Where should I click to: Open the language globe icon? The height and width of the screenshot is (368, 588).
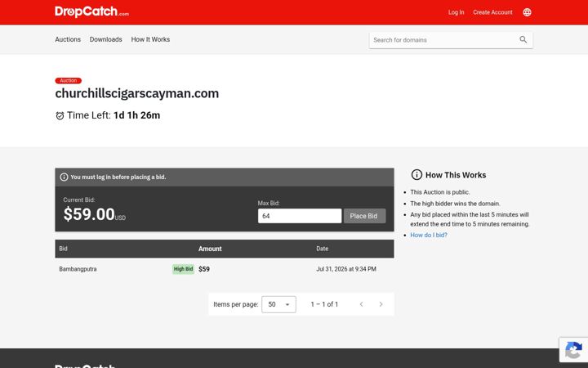point(527,12)
